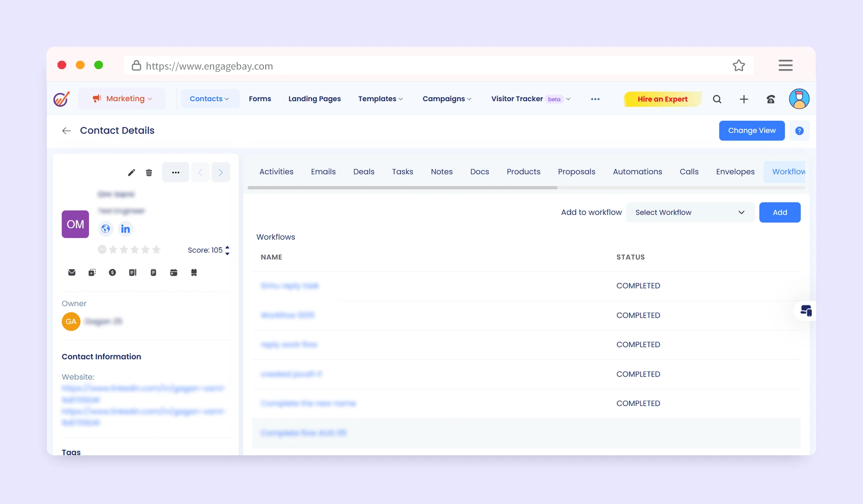863x504 pixels.
Task: Click the Change View button
Action: (751, 131)
